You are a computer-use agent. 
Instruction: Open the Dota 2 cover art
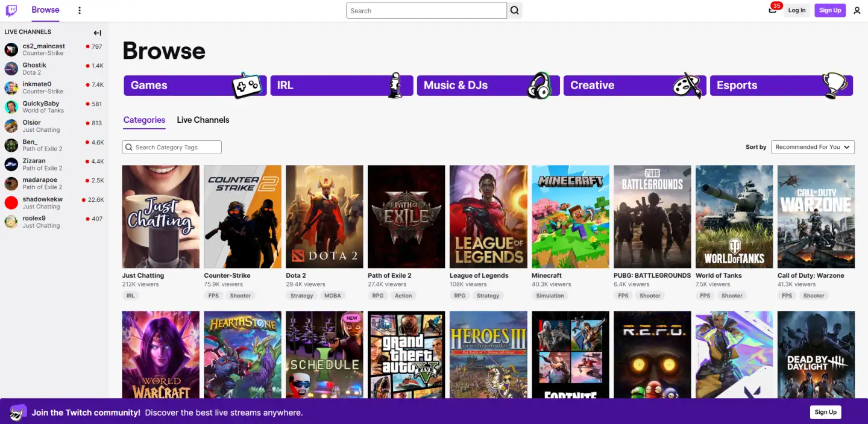tap(324, 217)
